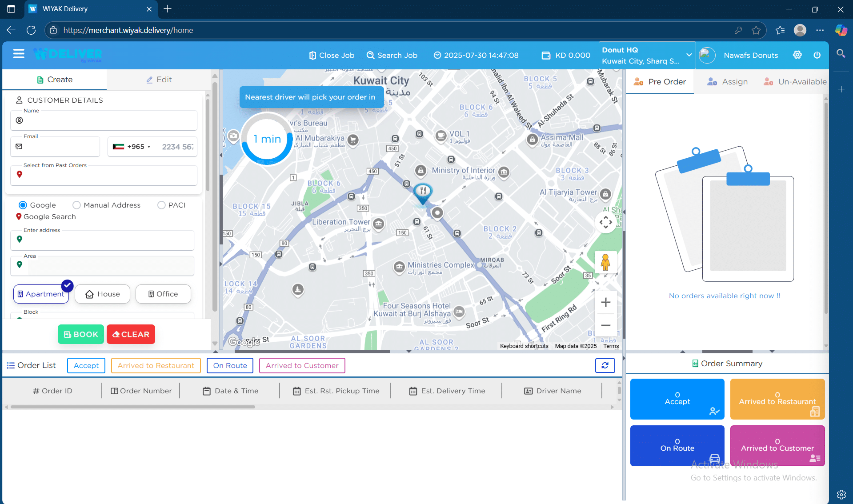Click the power logout icon
The image size is (853, 504).
817,55
